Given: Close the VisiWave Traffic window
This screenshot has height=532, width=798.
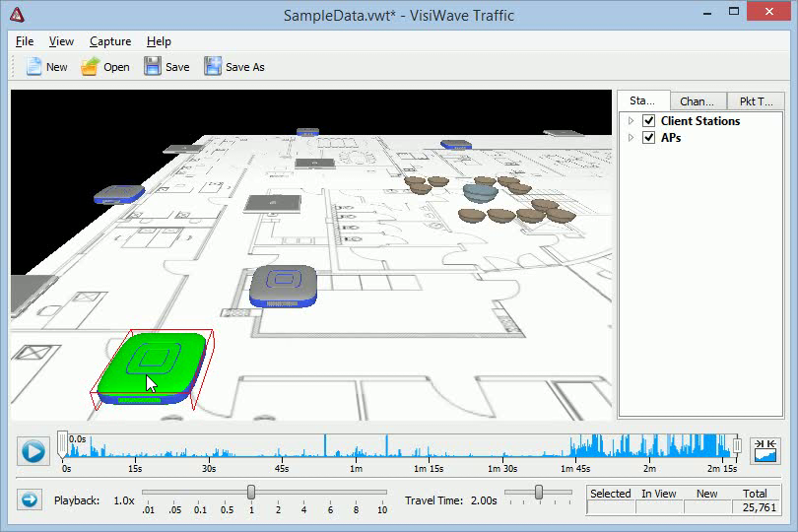Looking at the screenshot, I should click(769, 11).
